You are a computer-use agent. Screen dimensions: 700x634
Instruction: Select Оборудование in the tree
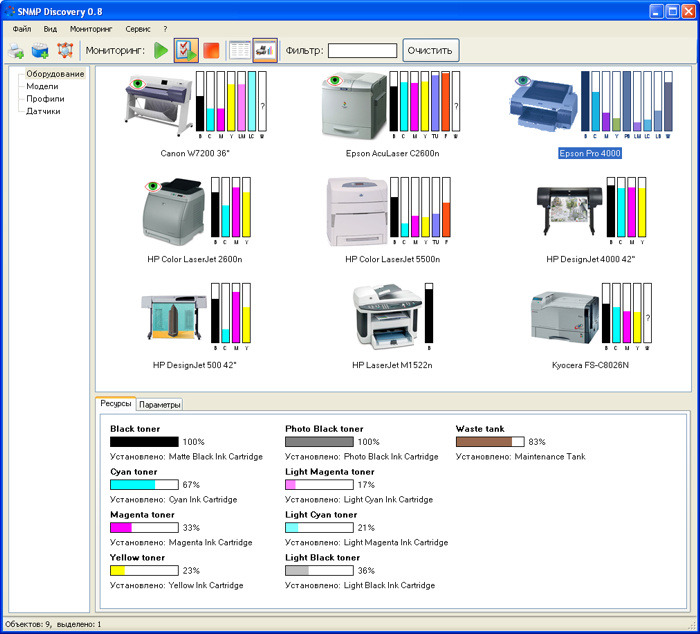coord(55,74)
